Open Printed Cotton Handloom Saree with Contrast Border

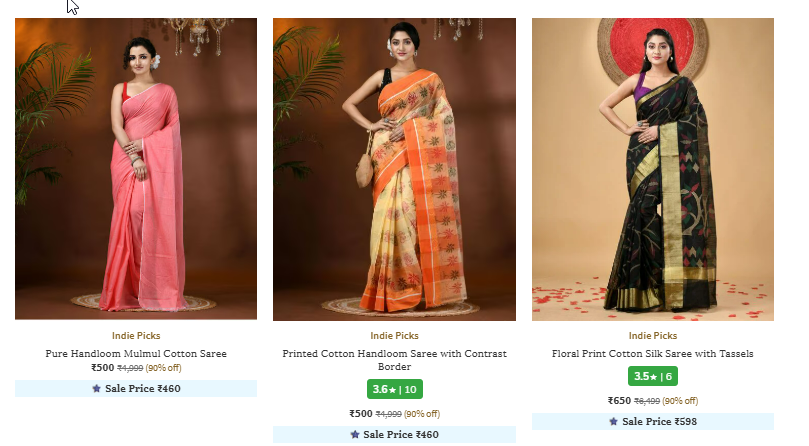tap(394, 360)
